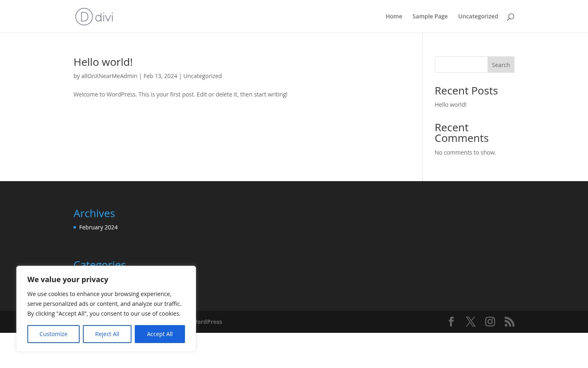Open the header search magnifier icon

coord(510,17)
